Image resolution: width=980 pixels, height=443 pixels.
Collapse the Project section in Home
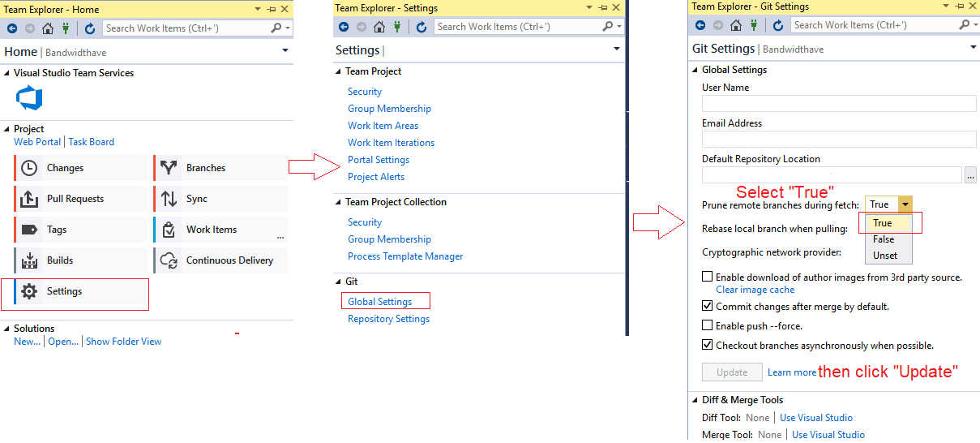[x=7, y=129]
